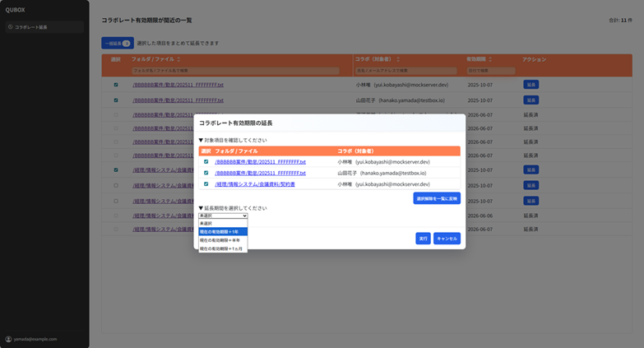Click the キャンセル button
The width and height of the screenshot is (644, 348).
coord(447,239)
